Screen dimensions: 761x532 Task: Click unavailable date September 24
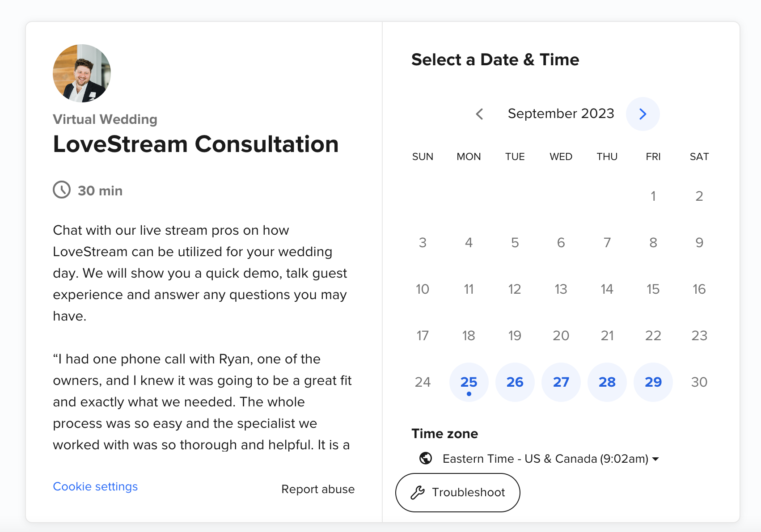coord(423,382)
